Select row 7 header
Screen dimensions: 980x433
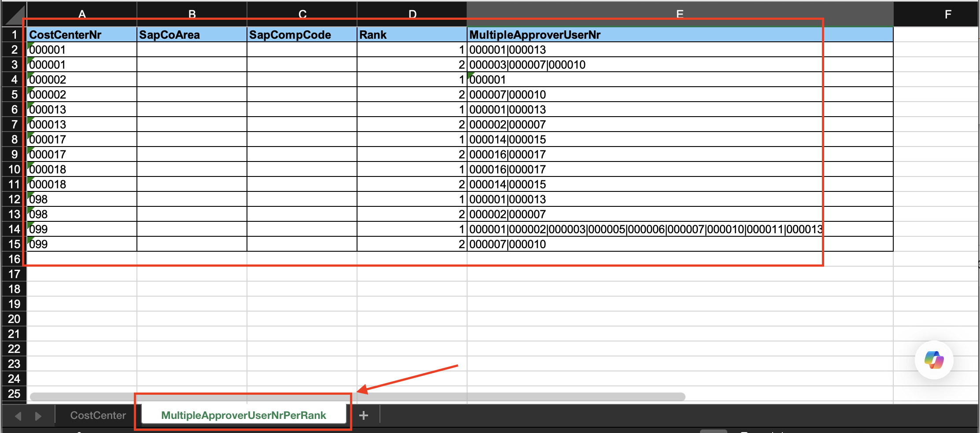(x=15, y=125)
